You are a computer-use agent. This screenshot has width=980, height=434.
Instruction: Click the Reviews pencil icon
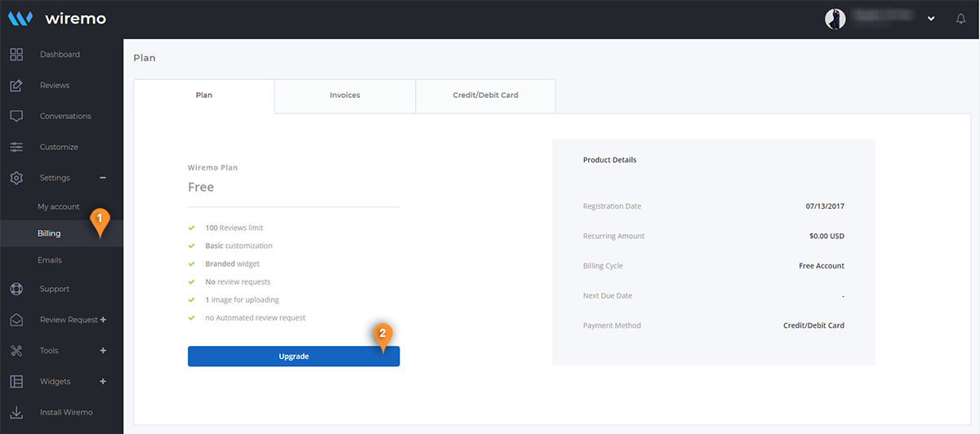[x=16, y=86]
